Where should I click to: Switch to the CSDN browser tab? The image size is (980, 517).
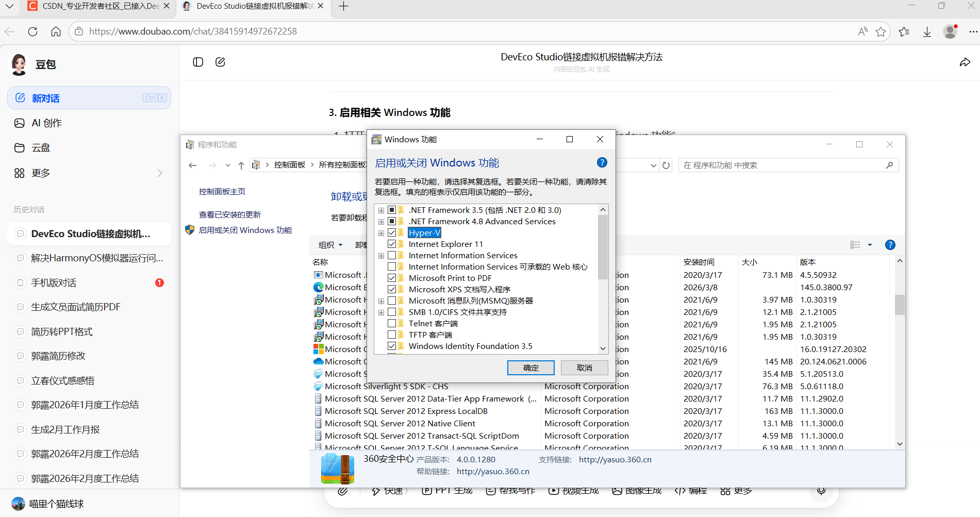click(98, 6)
